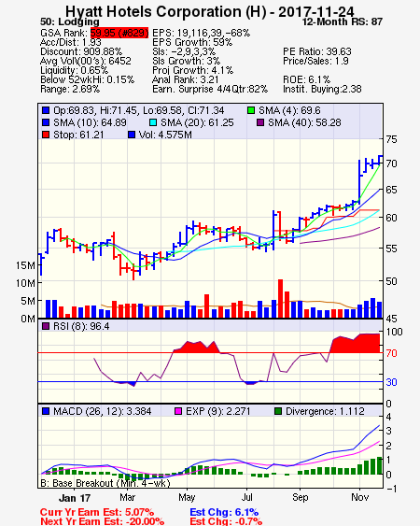Click the 'Liquidity: 0.65%' text
Image resolution: width=420 pixels, height=526 pixels.
(74, 70)
